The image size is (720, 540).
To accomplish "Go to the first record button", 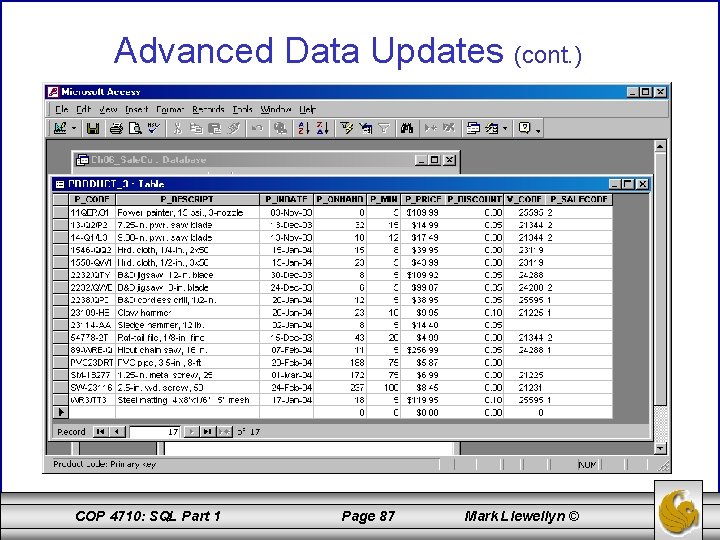I will 100,432.
